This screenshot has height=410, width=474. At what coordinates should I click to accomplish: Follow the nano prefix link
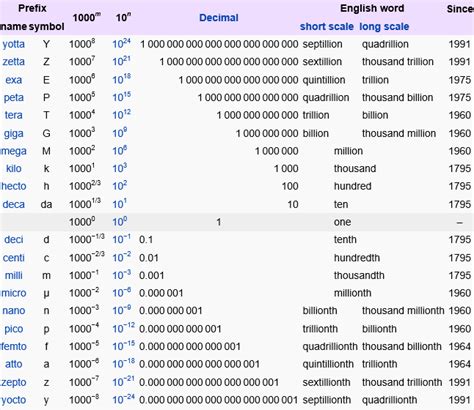pos(14,311)
